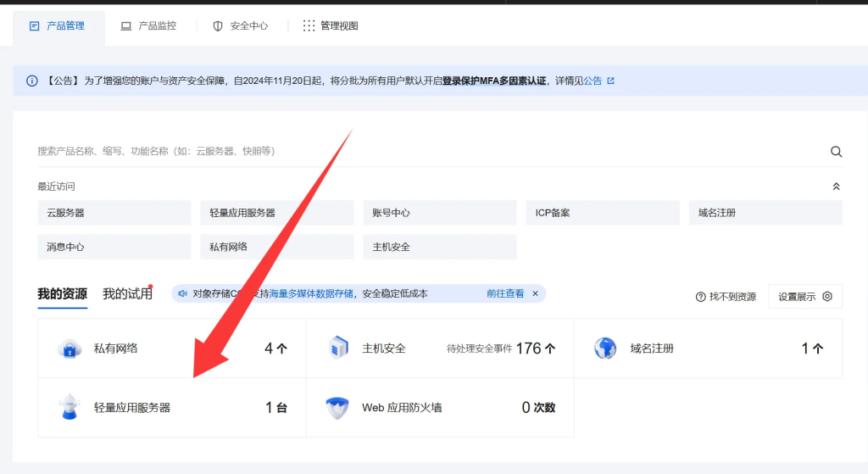The height and width of the screenshot is (474, 868).
Task: Dismiss the object storage promo banner
Action: click(535, 293)
